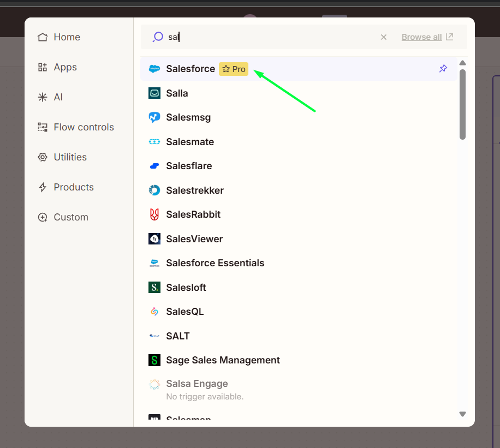
Task: Click the scrollbar up arrow
Action: click(462, 63)
